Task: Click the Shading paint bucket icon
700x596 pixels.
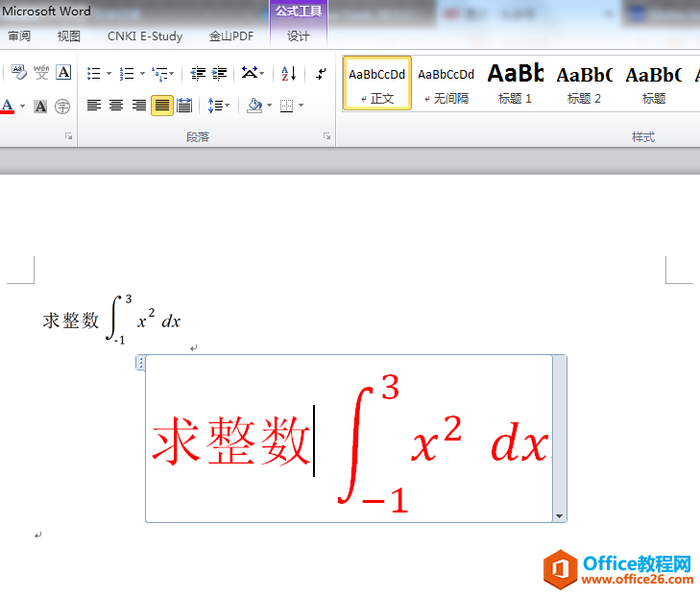Action: click(254, 106)
